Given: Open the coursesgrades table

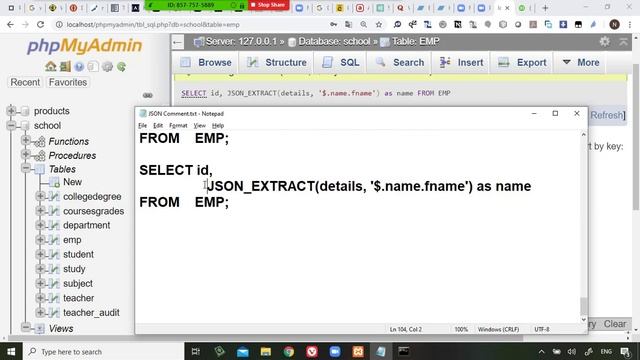Looking at the screenshot, I should tap(93, 211).
